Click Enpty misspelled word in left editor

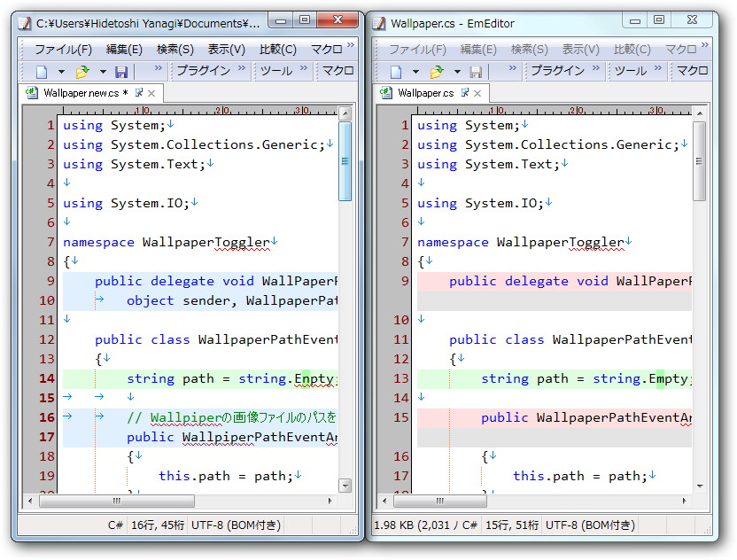[x=314, y=379]
